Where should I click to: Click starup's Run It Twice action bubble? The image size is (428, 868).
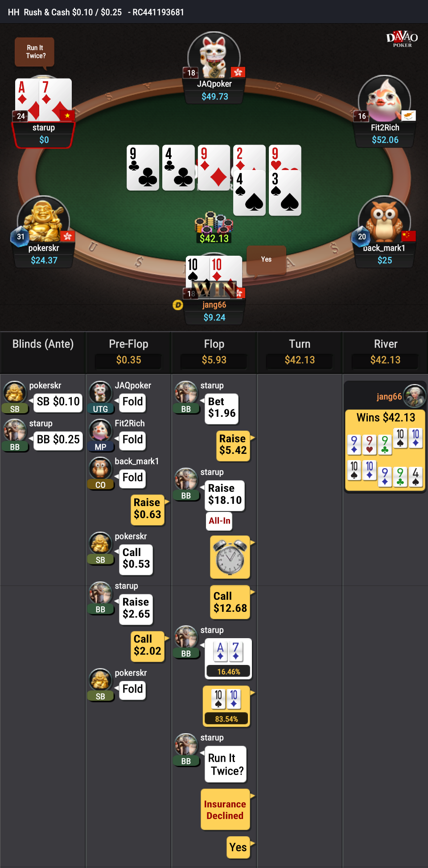226,764
